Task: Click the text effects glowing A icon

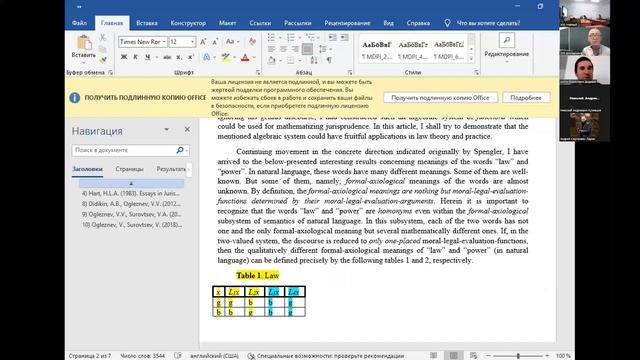Action: tap(207, 57)
